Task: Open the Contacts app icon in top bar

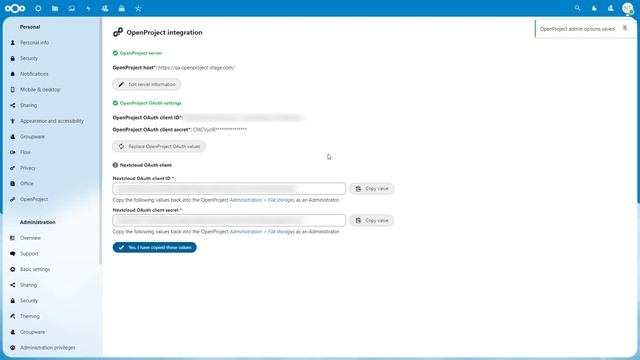Action: 105,8
